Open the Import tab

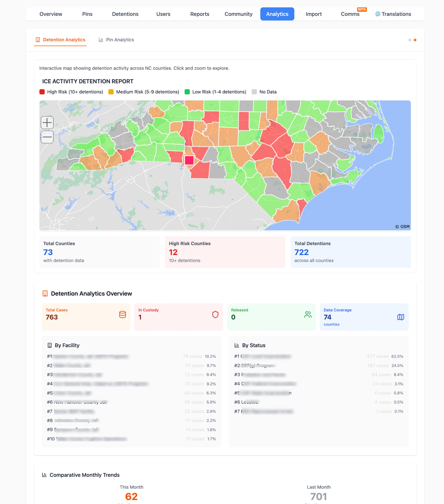click(x=314, y=14)
